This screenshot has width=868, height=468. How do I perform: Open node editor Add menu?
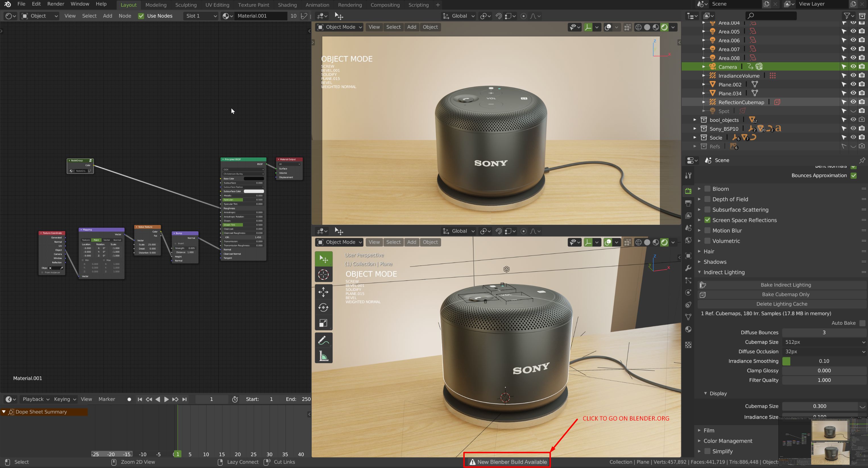click(108, 16)
